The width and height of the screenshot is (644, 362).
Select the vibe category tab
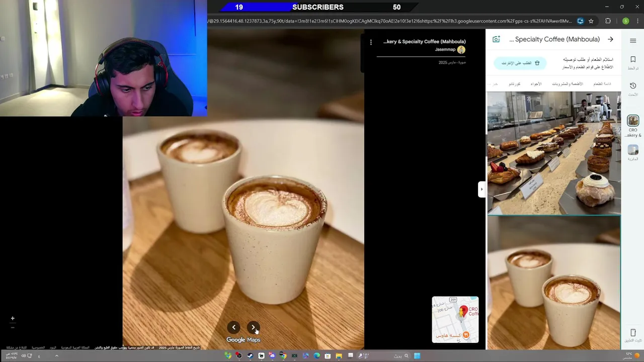(536, 84)
